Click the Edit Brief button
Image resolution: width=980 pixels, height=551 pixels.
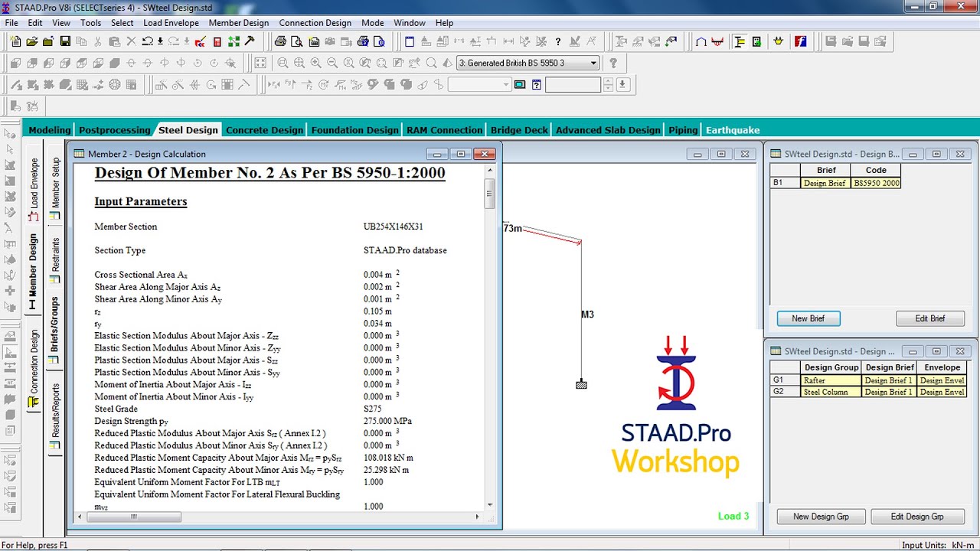point(930,318)
